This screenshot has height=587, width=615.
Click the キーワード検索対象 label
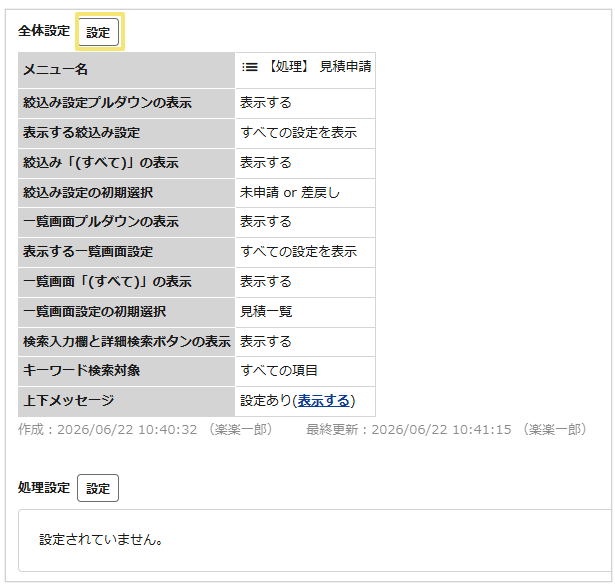point(81,371)
